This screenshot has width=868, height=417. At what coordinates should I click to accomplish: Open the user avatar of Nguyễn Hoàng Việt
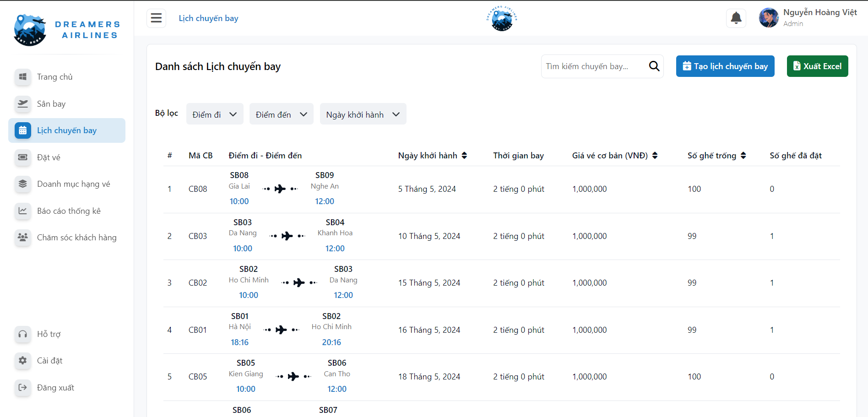pyautogui.click(x=769, y=18)
